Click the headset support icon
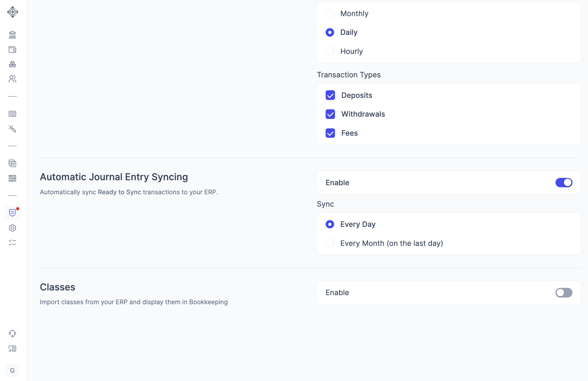 tap(12, 334)
